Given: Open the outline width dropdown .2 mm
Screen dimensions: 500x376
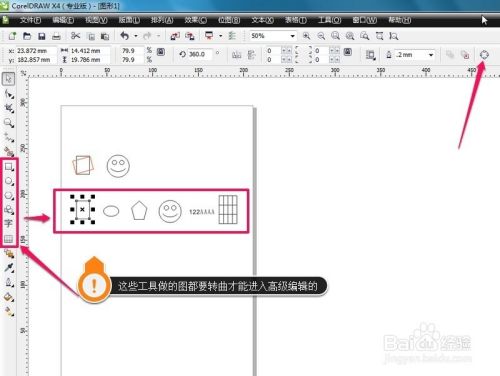Looking at the screenshot, I should 431,55.
